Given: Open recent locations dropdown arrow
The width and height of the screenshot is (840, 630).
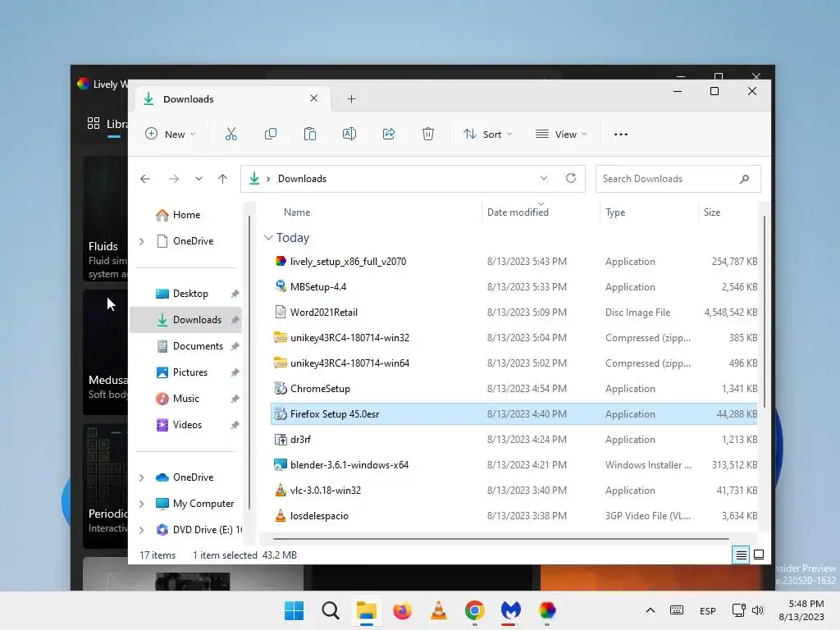Looking at the screenshot, I should (199, 179).
